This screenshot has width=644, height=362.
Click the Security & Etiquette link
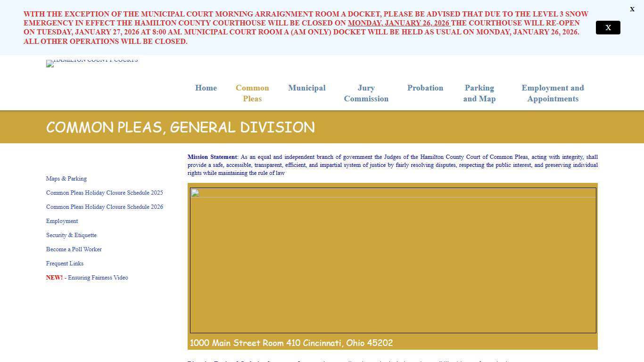click(x=71, y=235)
